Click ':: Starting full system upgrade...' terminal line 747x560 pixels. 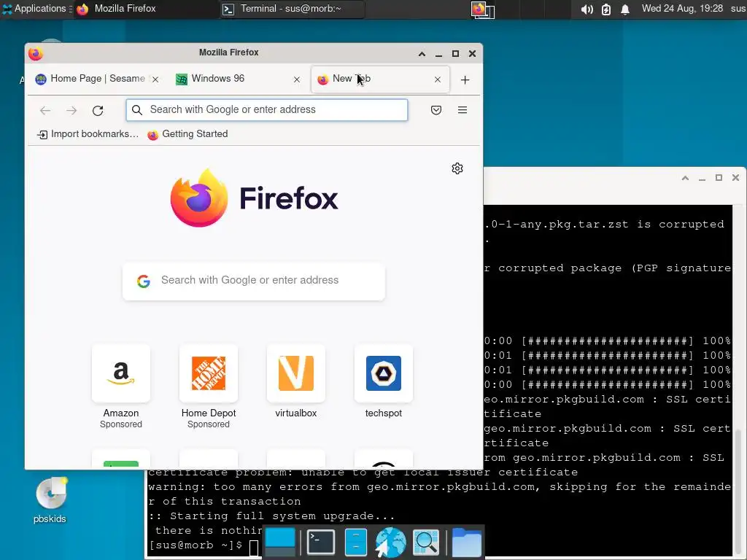(271, 516)
